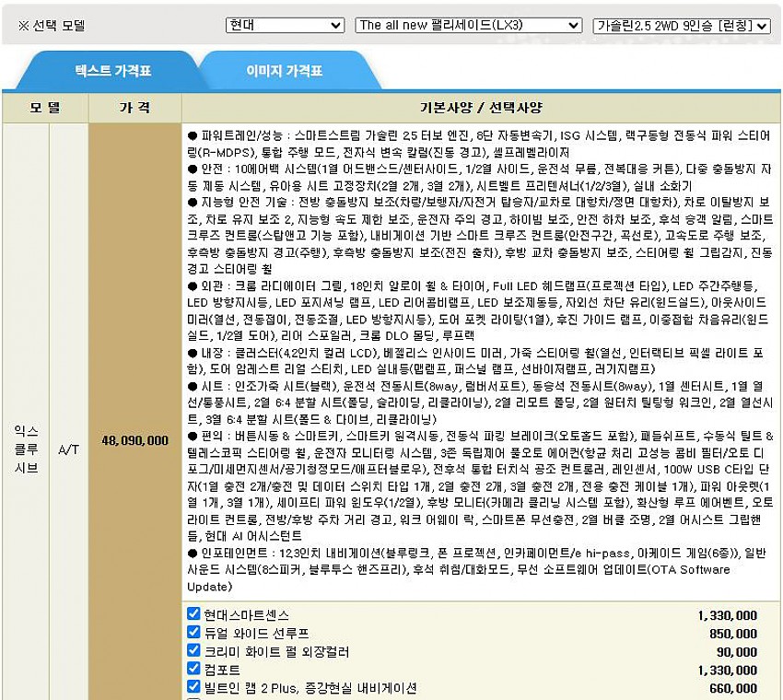Switch to the 이미지 가격표 tab
Screen dimensions: 783x700
[284, 70]
